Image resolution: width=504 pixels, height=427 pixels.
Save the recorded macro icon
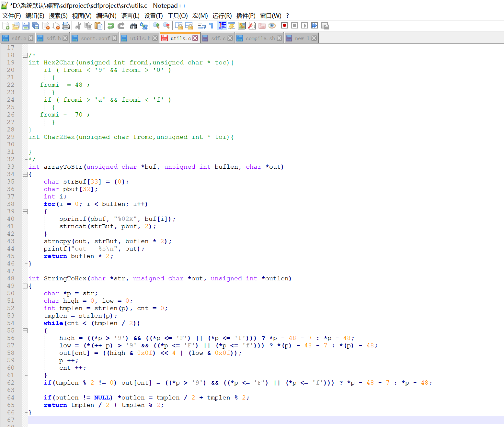(x=325, y=26)
